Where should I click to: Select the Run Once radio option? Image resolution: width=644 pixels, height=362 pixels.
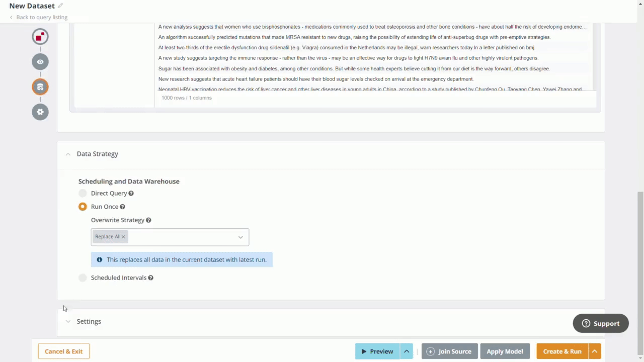[x=83, y=207]
